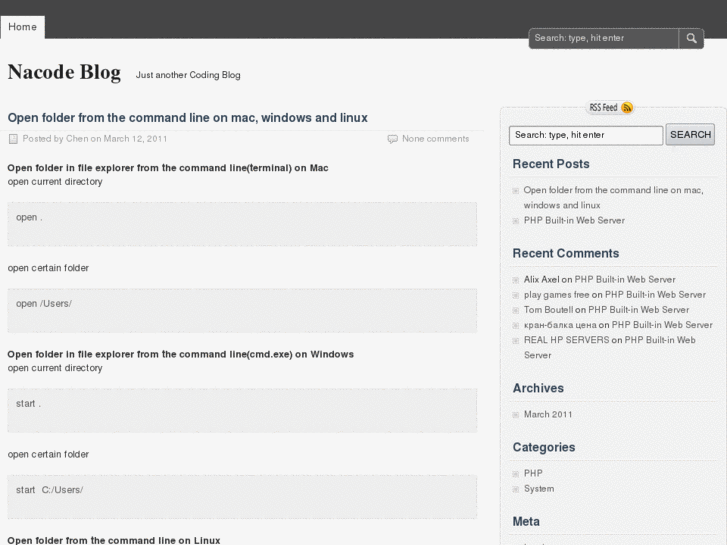Open the post title about opening folders
Image resolution: width=727 pixels, height=545 pixels.
[x=187, y=117]
